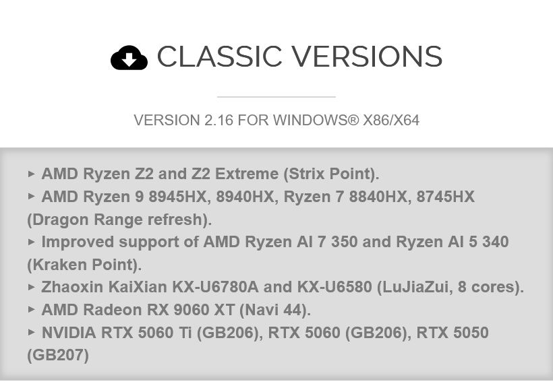Click the divider line under the heading
553x392 pixels.
point(276,97)
